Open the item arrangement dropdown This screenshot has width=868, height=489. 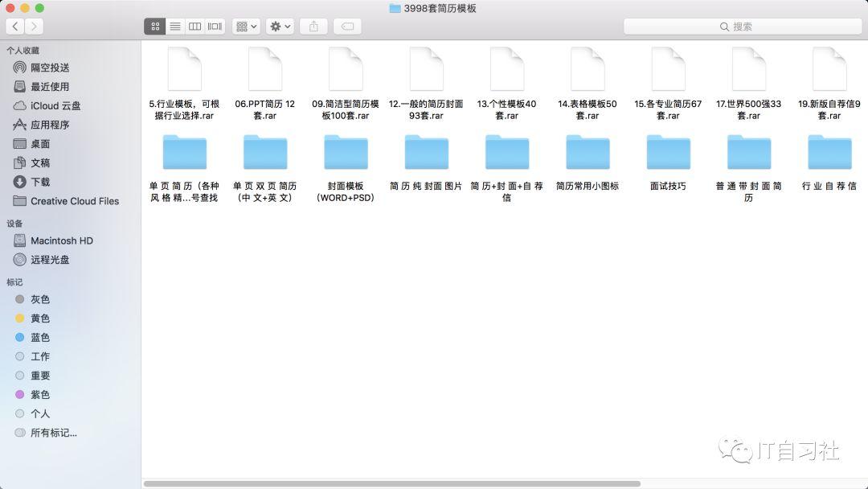pyautogui.click(x=244, y=26)
